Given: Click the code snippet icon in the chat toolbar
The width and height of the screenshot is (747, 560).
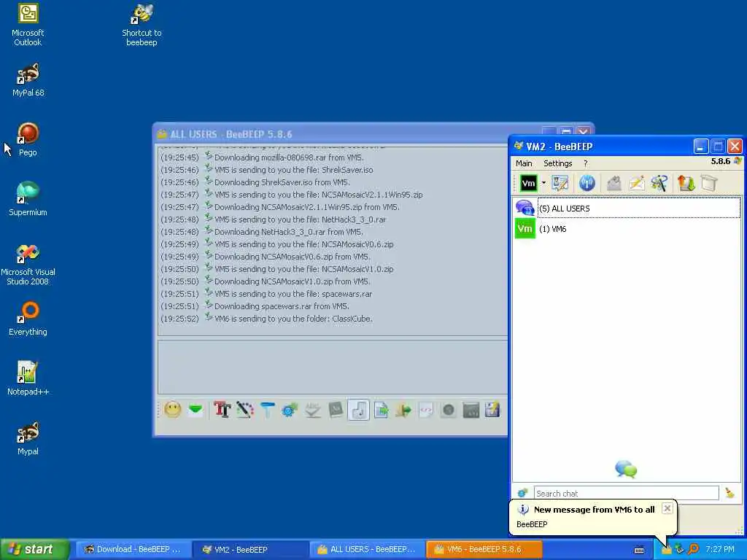Looking at the screenshot, I should point(426,410).
